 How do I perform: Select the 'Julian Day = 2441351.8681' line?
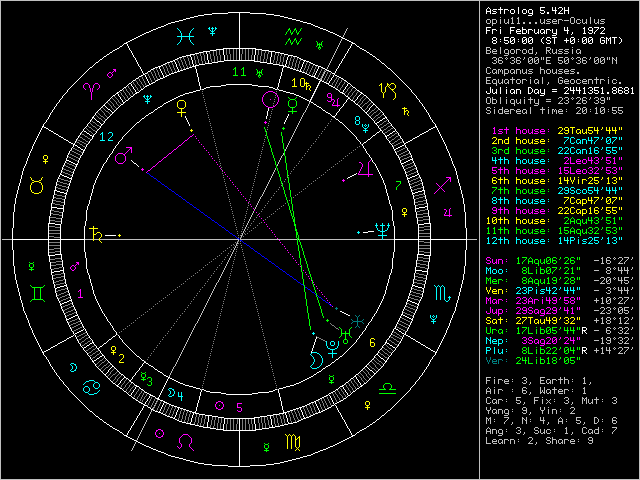tap(560, 91)
